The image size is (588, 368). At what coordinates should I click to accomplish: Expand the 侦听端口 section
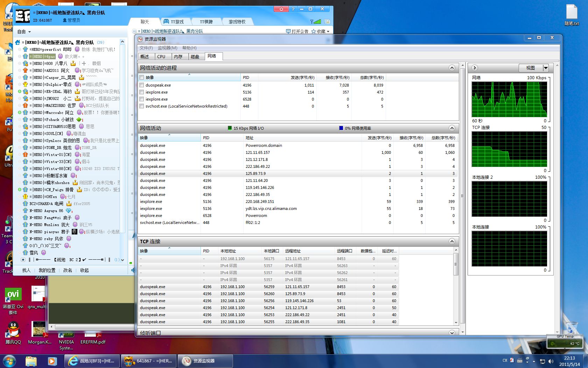pos(452,333)
